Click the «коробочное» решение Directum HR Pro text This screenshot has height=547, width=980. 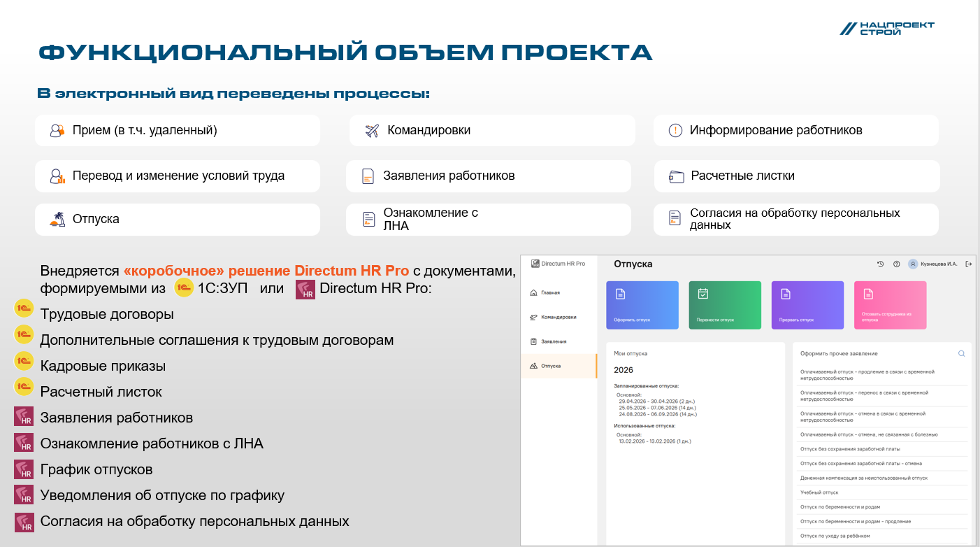pyautogui.click(x=266, y=271)
